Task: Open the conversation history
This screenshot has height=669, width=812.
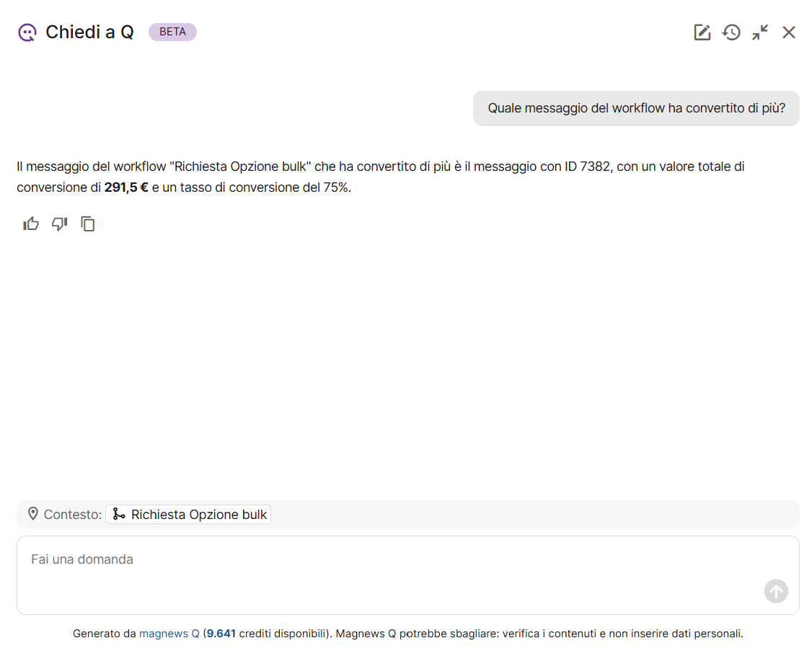Action: point(731,32)
